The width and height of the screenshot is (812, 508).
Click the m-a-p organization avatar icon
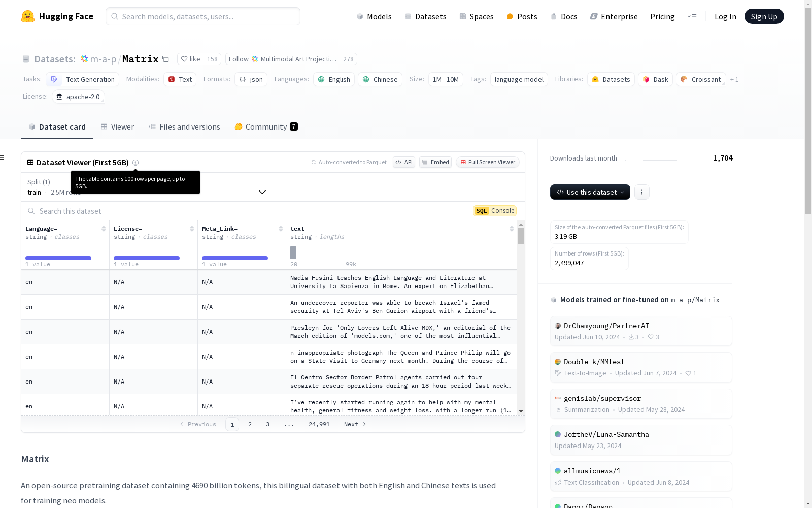click(x=84, y=59)
